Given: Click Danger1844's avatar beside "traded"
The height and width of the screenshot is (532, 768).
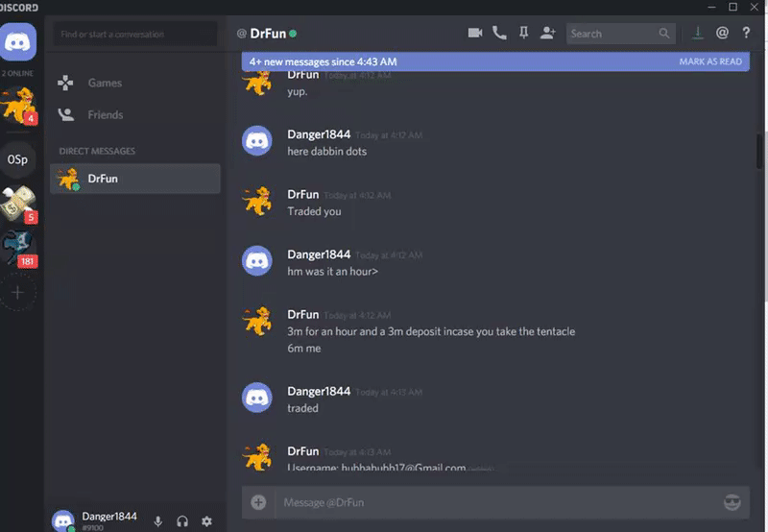Looking at the screenshot, I should (x=257, y=398).
